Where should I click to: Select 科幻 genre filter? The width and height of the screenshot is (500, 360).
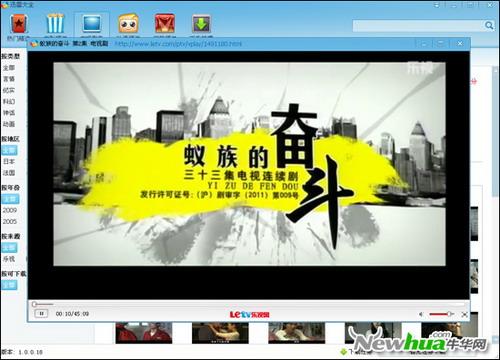9,101
